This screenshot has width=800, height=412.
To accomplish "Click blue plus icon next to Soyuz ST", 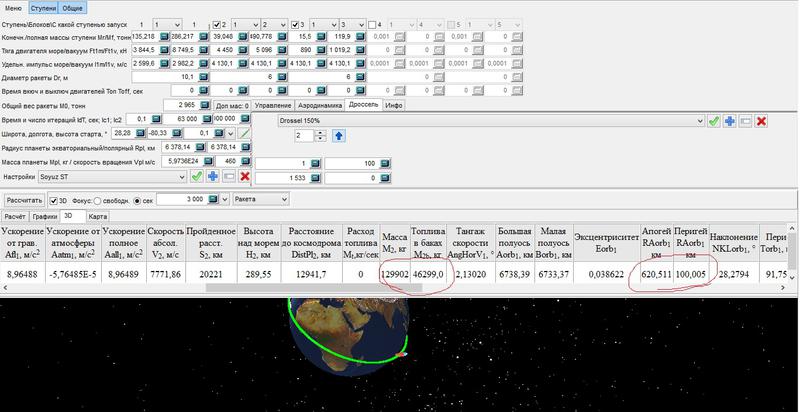I will point(213,176).
